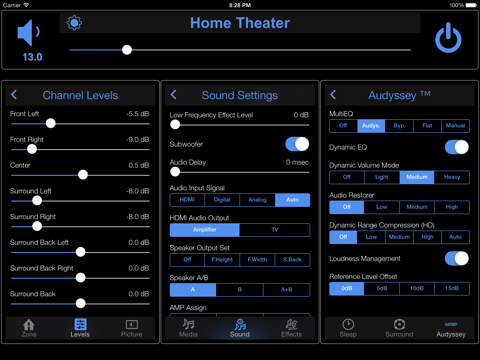Screen dimensions: 480x360
Task: Go back from Sound Settings panel
Action: [x=173, y=95]
